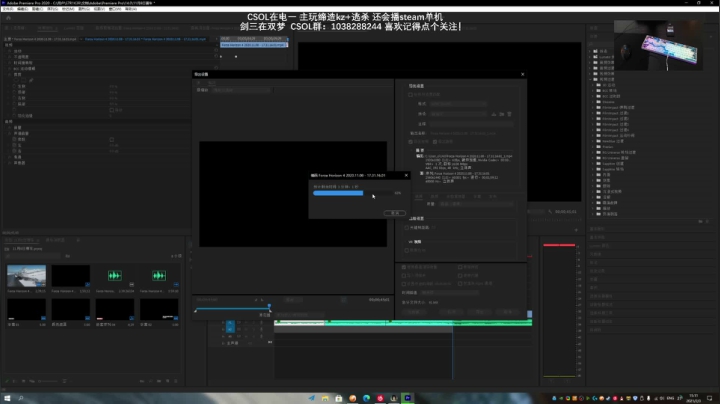
Task: Click the Comments input field
Action: tap(471, 124)
